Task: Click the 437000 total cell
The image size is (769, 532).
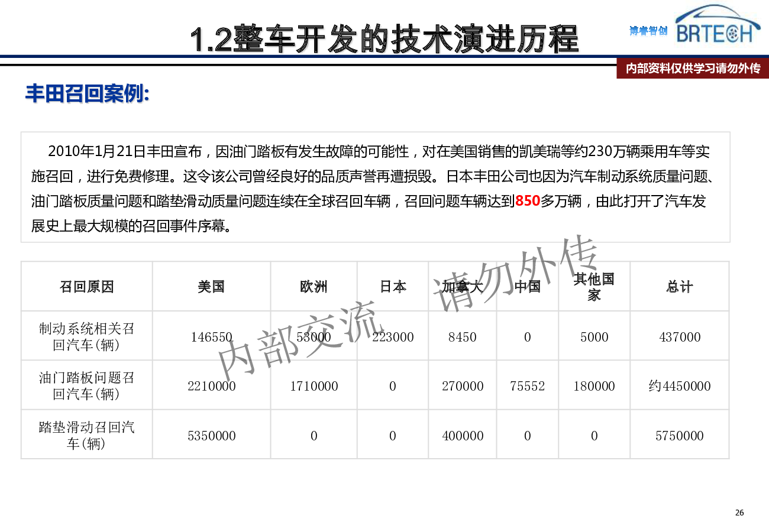Action: pyautogui.click(x=680, y=337)
